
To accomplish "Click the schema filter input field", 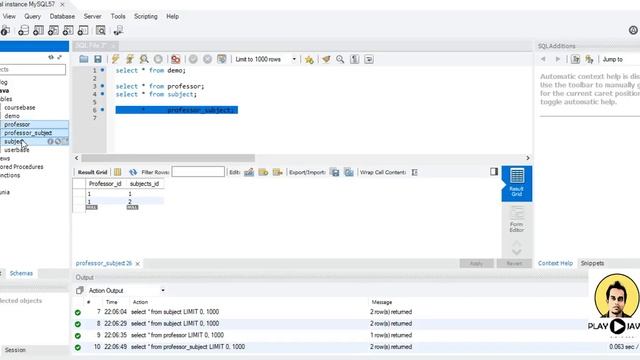I will [x=33, y=69].
